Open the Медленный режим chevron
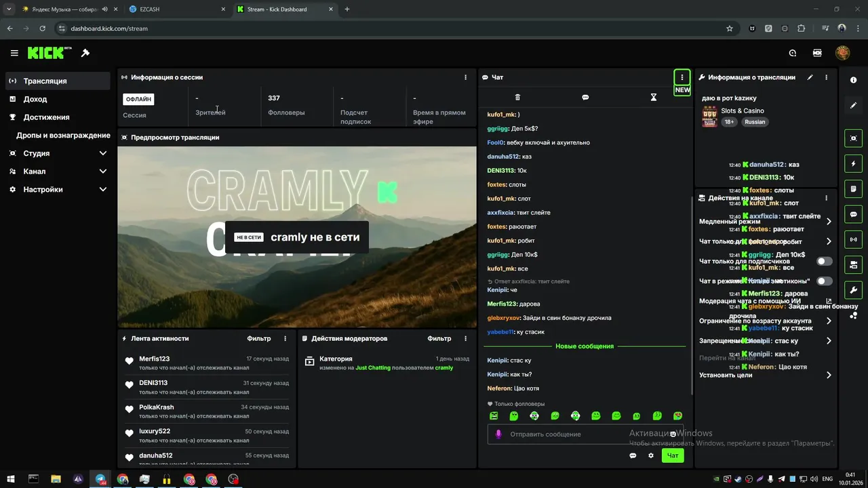The image size is (868, 488). (x=829, y=222)
